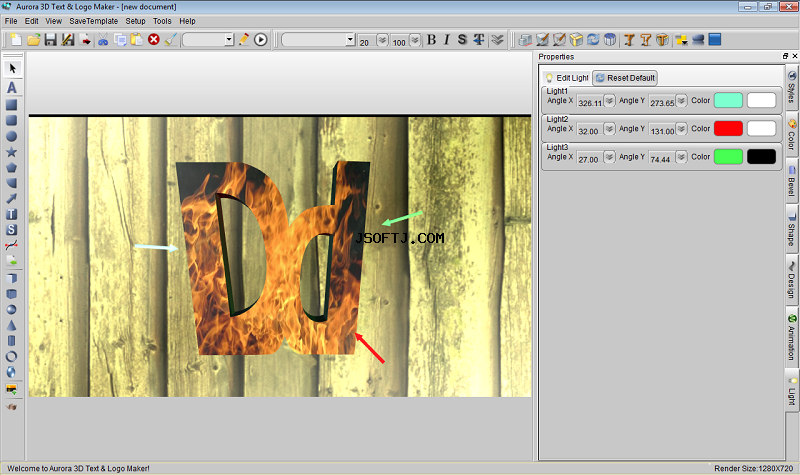Click the orange pencil edit icon
Viewport: 800px width, 475px height.
tap(244, 39)
